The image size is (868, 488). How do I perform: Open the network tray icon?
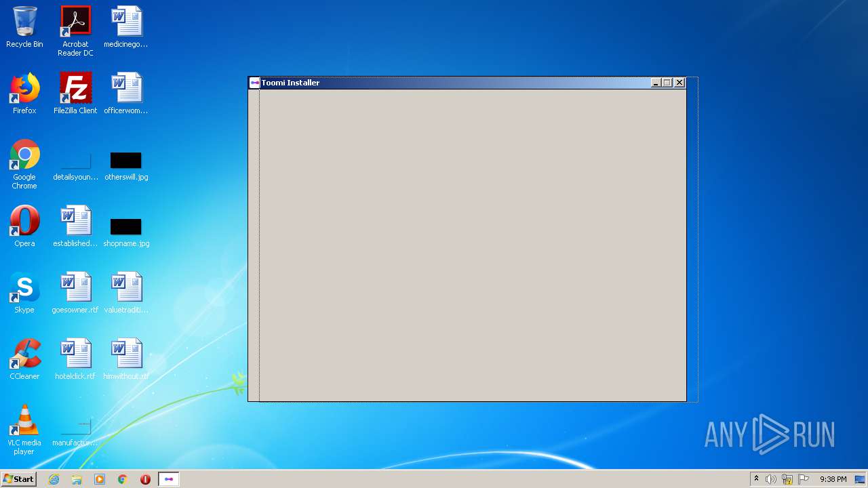(x=787, y=479)
